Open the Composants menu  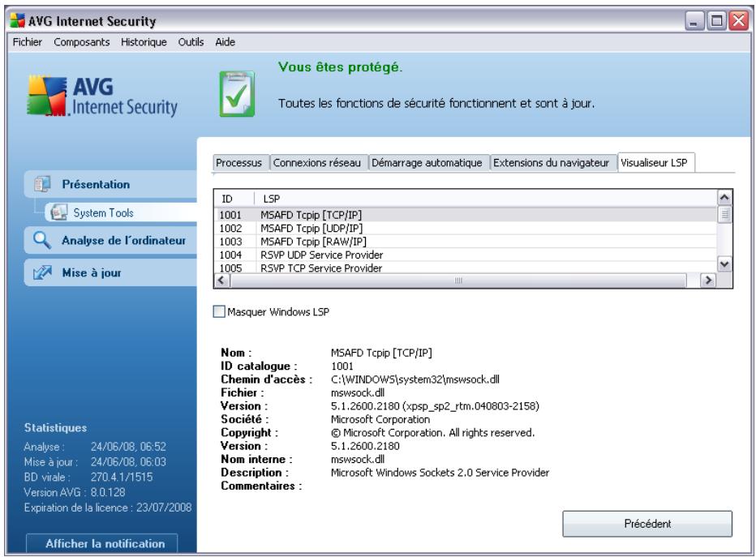(81, 42)
